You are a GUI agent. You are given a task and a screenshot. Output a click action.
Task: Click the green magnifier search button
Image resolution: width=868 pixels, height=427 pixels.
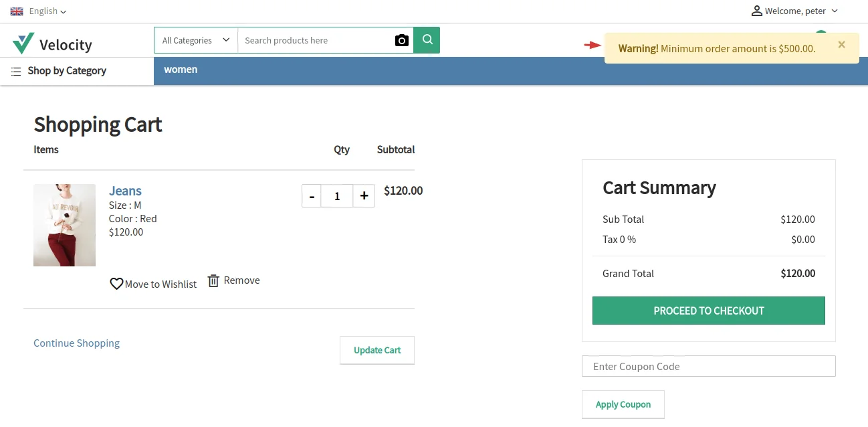(x=427, y=40)
